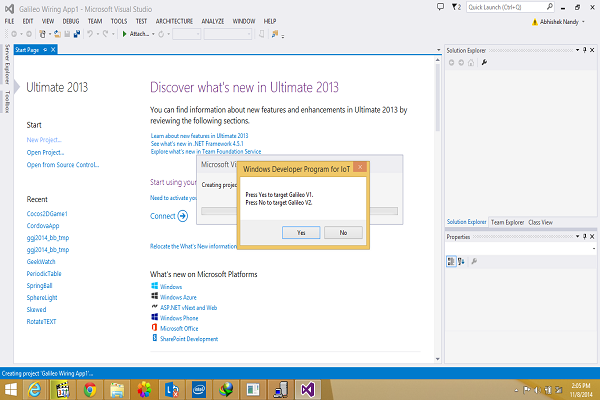The image size is (600, 400).
Task: Open Google Chrome from the taskbar
Action: 90,390
